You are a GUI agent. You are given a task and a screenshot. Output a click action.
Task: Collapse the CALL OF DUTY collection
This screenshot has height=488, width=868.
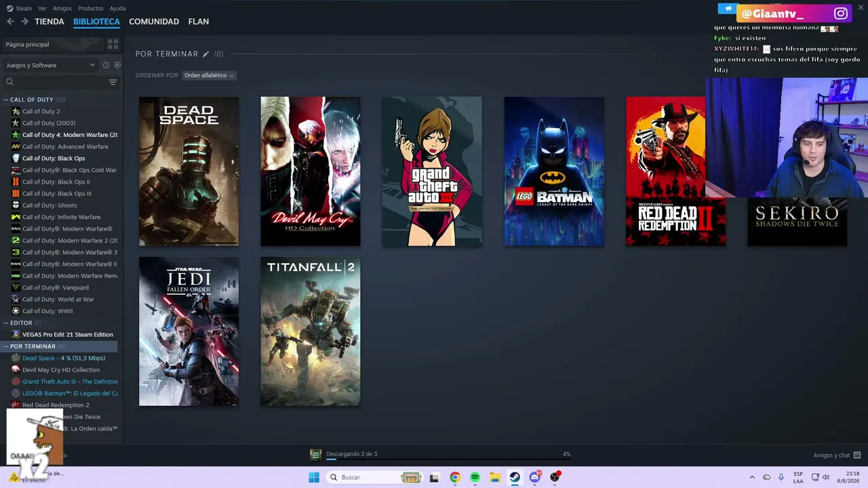click(6, 100)
